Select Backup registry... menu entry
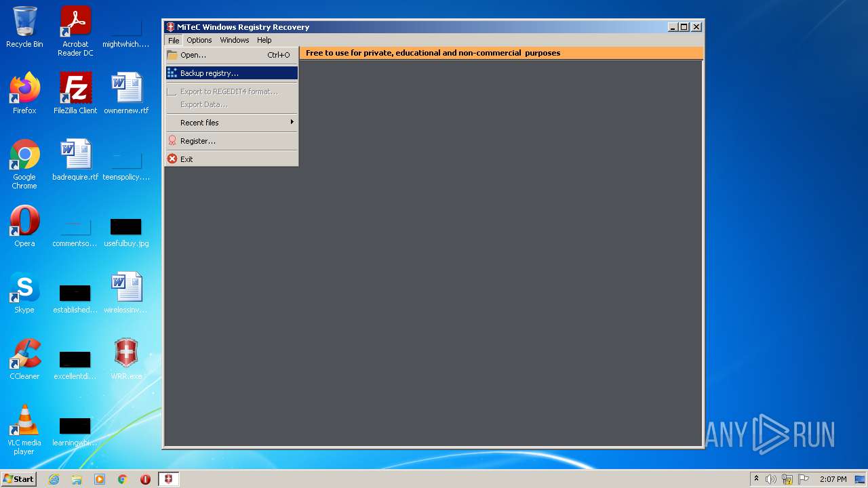The height and width of the screenshot is (488, 868). coord(232,73)
